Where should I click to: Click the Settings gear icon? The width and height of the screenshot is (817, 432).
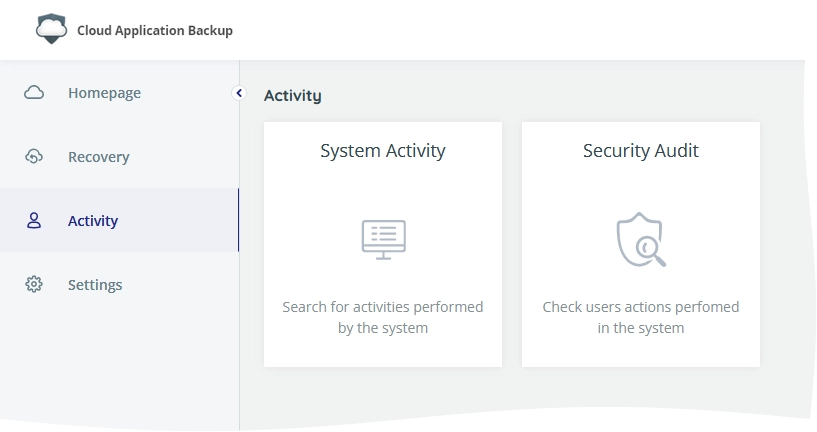[34, 285]
